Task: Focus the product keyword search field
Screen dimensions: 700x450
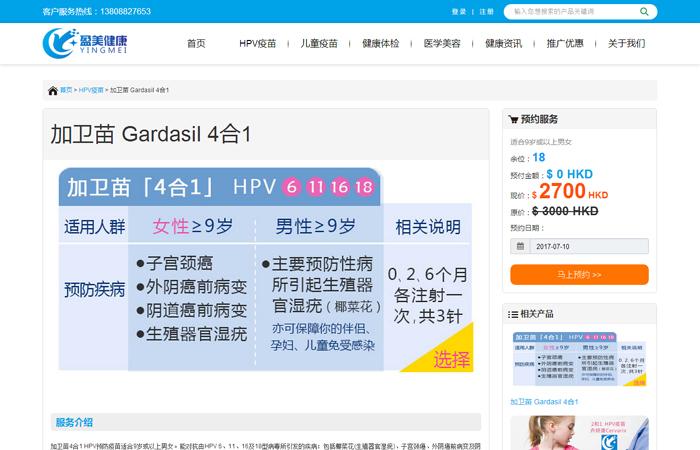Action: 574,12
